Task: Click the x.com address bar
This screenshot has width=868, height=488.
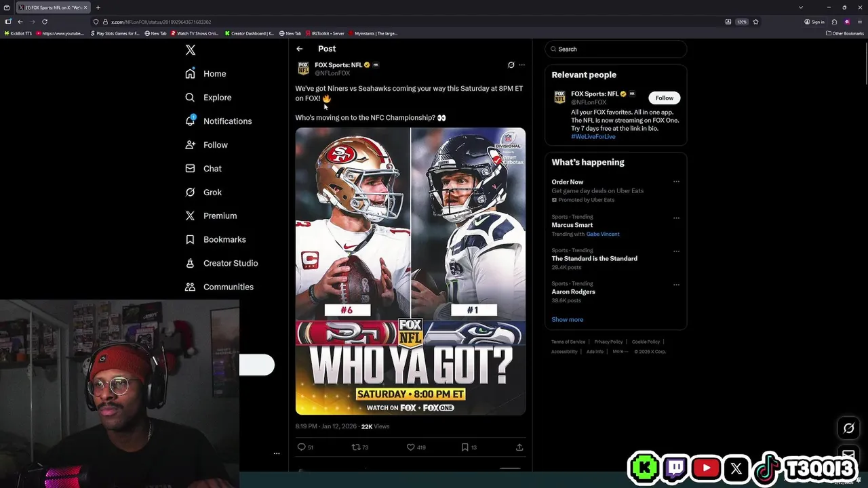Action: (407, 22)
